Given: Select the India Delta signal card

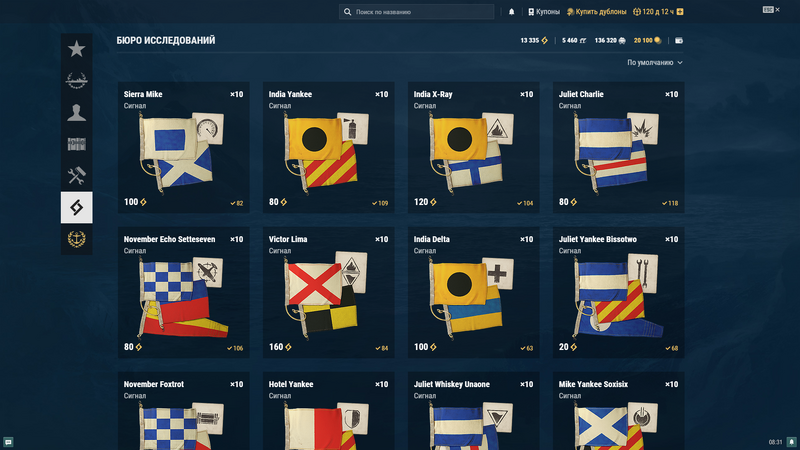Looking at the screenshot, I should coord(473,292).
